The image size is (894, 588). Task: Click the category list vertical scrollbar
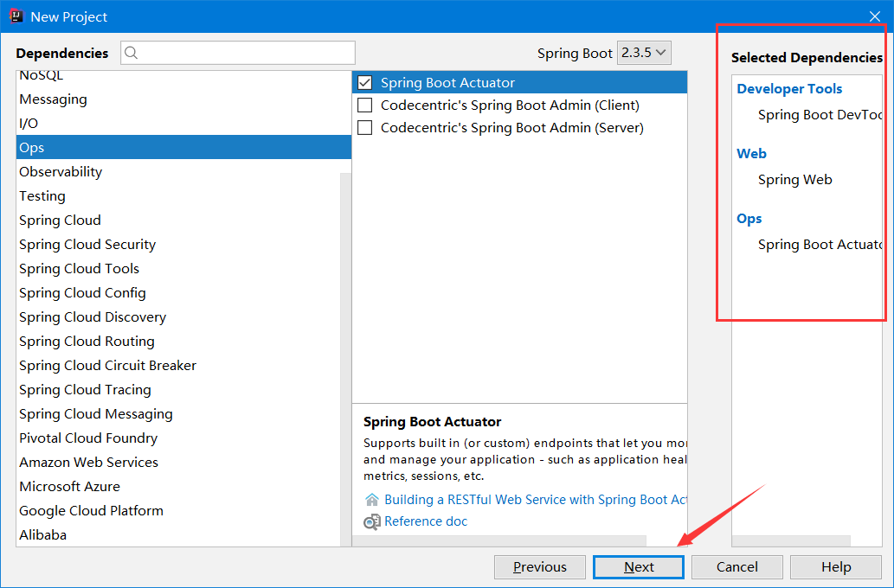coord(345,359)
